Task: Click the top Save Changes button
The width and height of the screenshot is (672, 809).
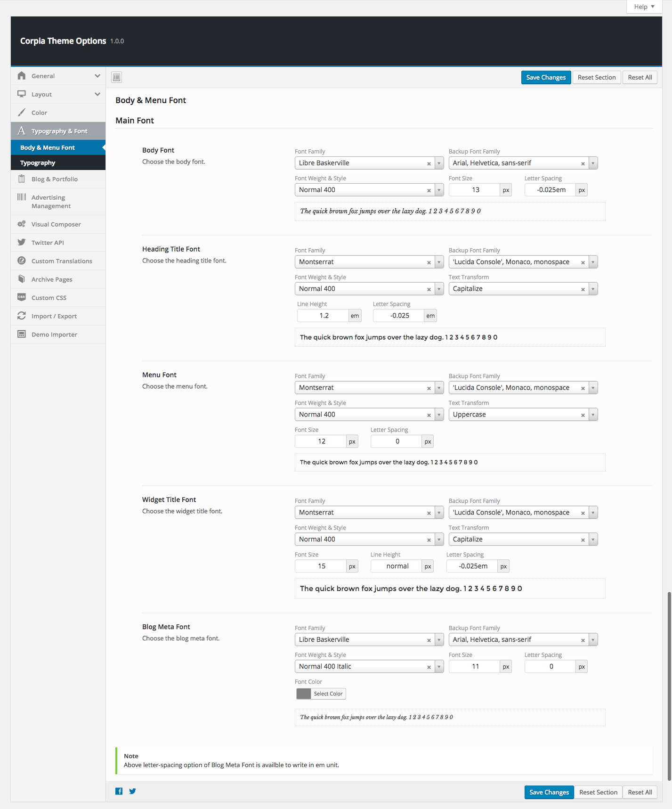Action: coord(546,77)
